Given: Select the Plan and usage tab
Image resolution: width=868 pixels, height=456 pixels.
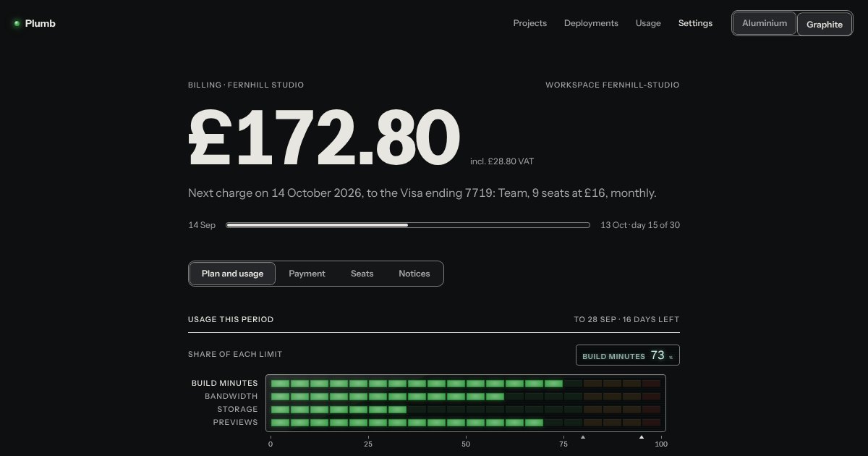Looking at the screenshot, I should pos(232,274).
